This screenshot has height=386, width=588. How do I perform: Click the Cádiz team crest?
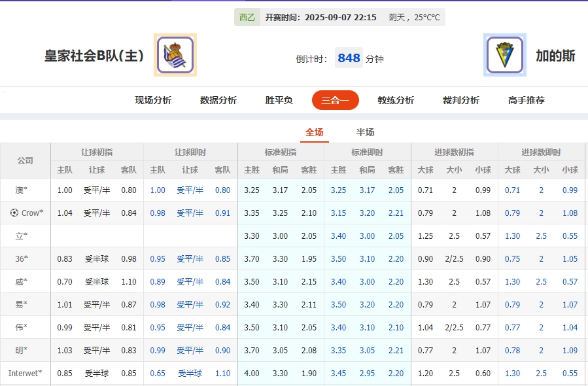[505, 56]
